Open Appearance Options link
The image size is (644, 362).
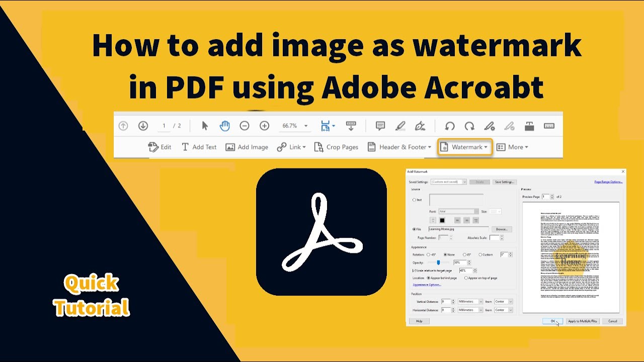[427, 285]
